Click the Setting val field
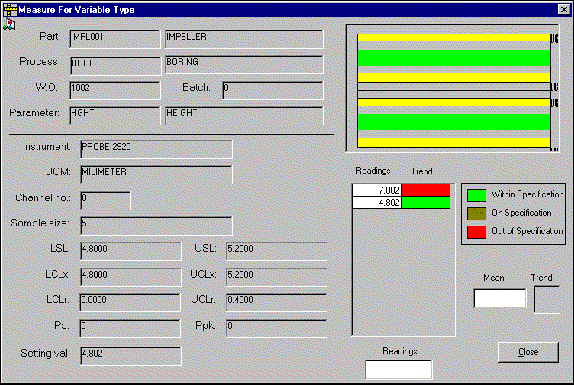This screenshot has height=385, width=574. tap(131, 356)
